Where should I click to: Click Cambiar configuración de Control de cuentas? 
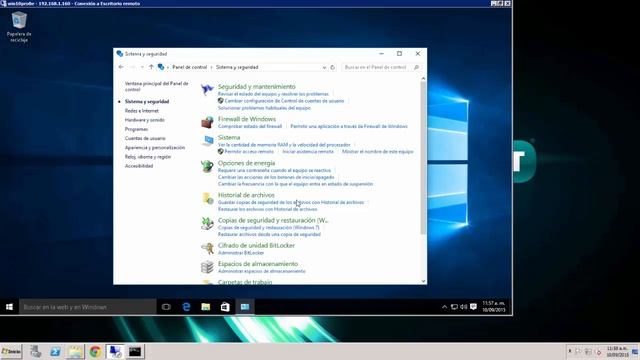point(284,101)
